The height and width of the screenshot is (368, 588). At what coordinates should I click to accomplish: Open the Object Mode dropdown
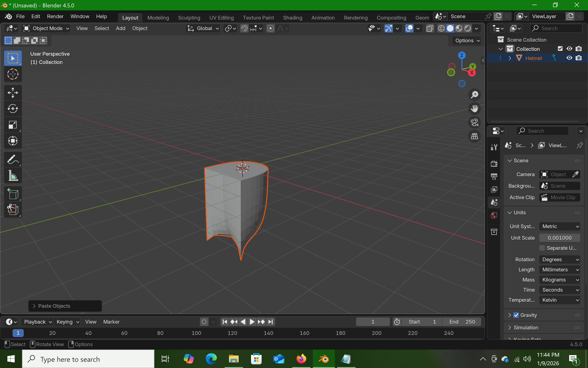[46, 29]
